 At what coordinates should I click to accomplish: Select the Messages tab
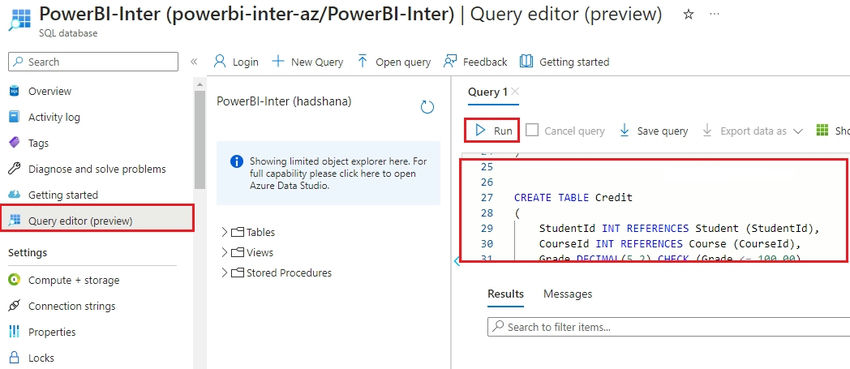point(568,294)
